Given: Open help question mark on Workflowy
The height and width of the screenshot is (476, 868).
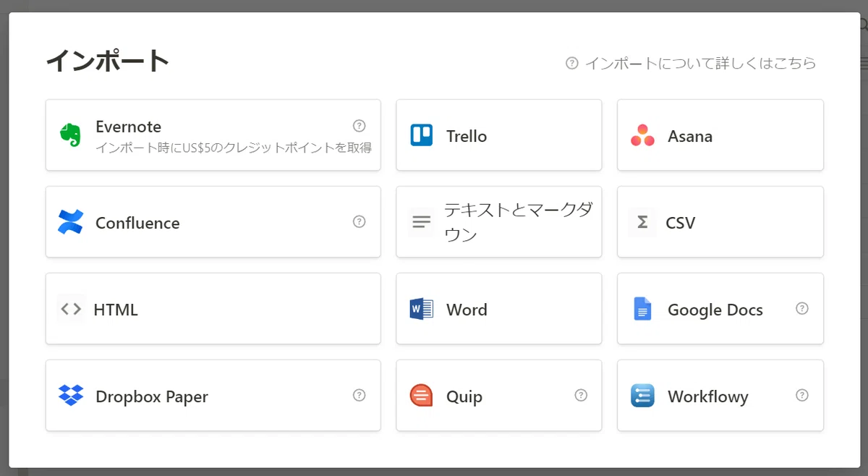Looking at the screenshot, I should coord(801,395).
